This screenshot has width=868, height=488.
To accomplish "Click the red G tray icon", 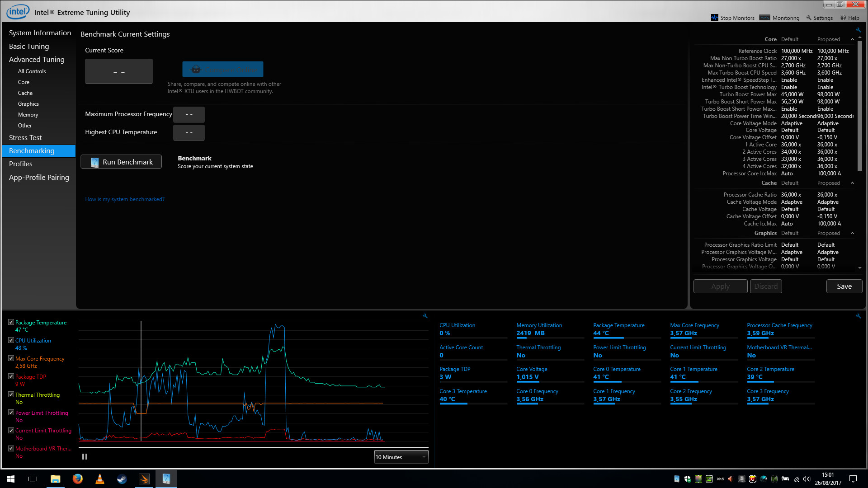I will click(753, 479).
